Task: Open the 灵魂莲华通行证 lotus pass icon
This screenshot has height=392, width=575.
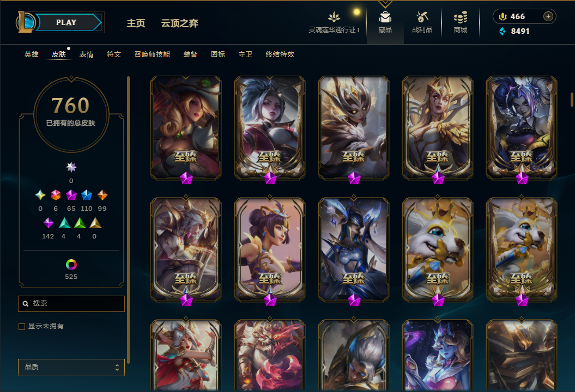Action: coord(334,17)
